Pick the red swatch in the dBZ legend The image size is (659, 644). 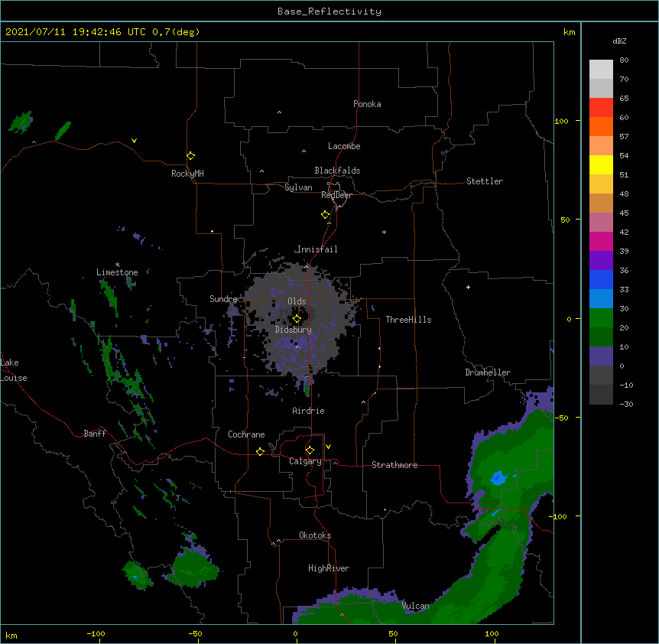601,107
